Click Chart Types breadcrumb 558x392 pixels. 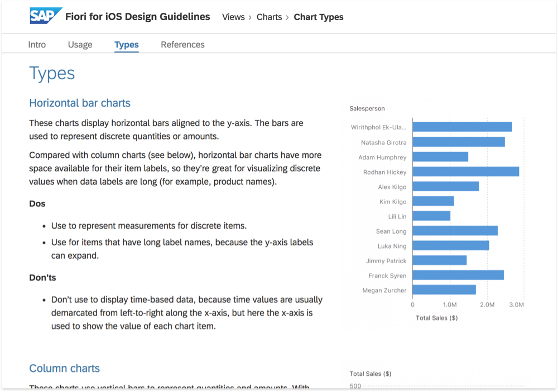pyautogui.click(x=319, y=17)
